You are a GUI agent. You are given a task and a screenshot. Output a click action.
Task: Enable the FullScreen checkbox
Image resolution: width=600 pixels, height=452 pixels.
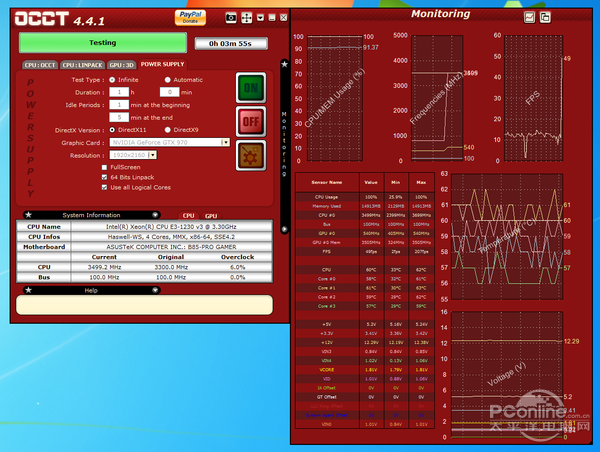coord(104,167)
